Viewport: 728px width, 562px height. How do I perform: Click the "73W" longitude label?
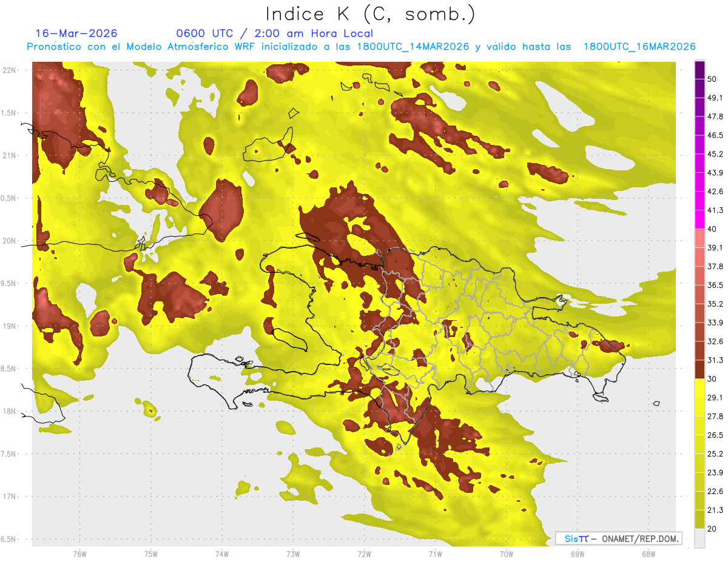(x=292, y=554)
